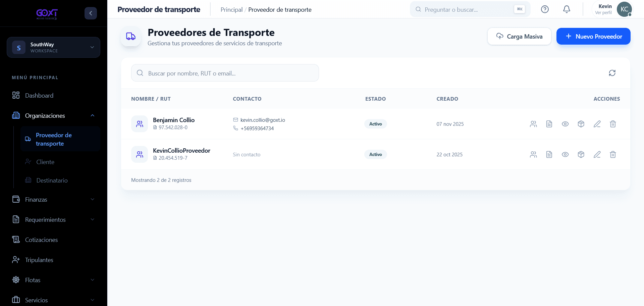Click date 22 oct 2025
The width and height of the screenshot is (644, 306).
[x=449, y=155]
